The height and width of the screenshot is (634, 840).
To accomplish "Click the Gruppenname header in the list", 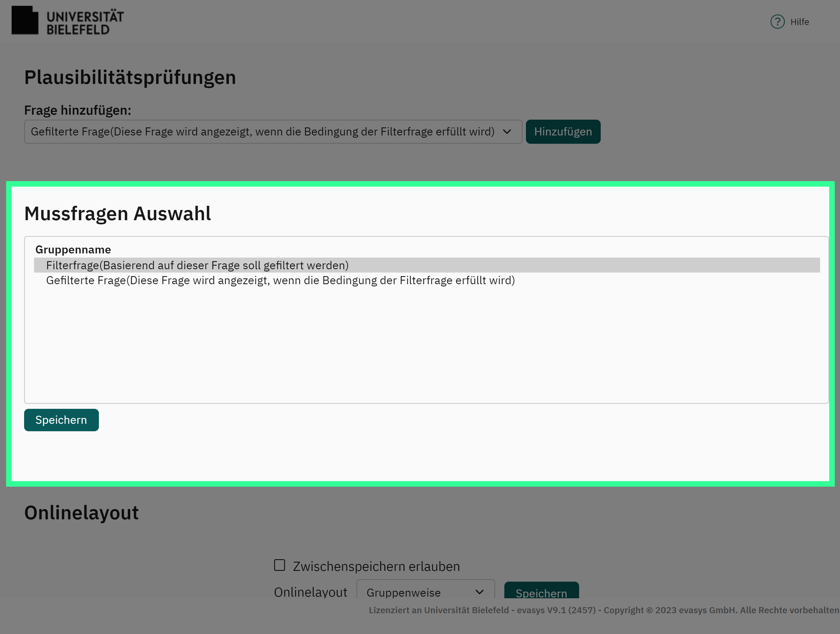I will coord(73,250).
